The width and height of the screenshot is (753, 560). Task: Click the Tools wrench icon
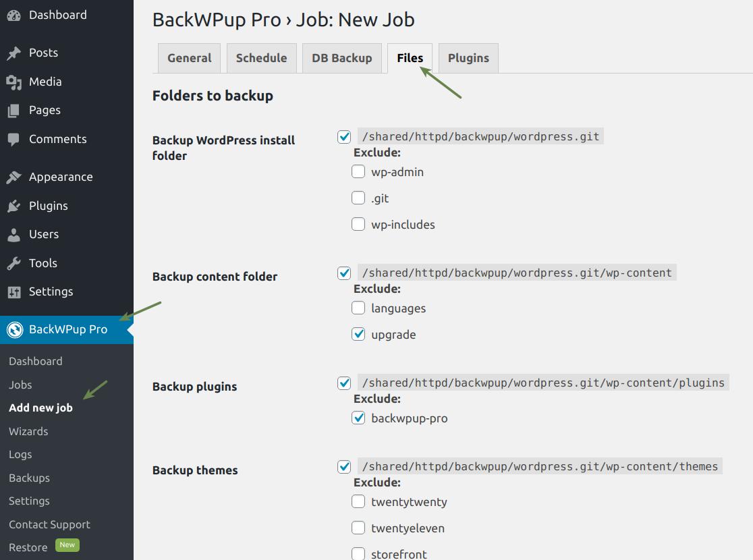15,263
